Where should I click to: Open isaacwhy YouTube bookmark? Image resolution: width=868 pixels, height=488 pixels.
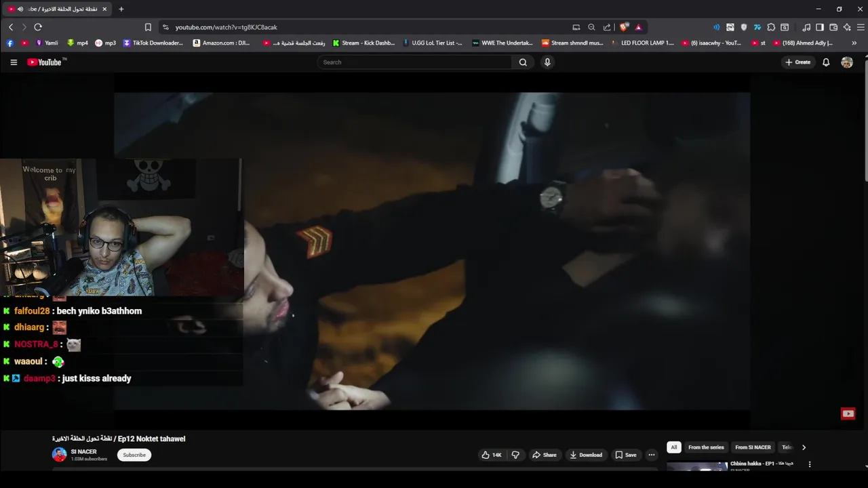point(711,43)
